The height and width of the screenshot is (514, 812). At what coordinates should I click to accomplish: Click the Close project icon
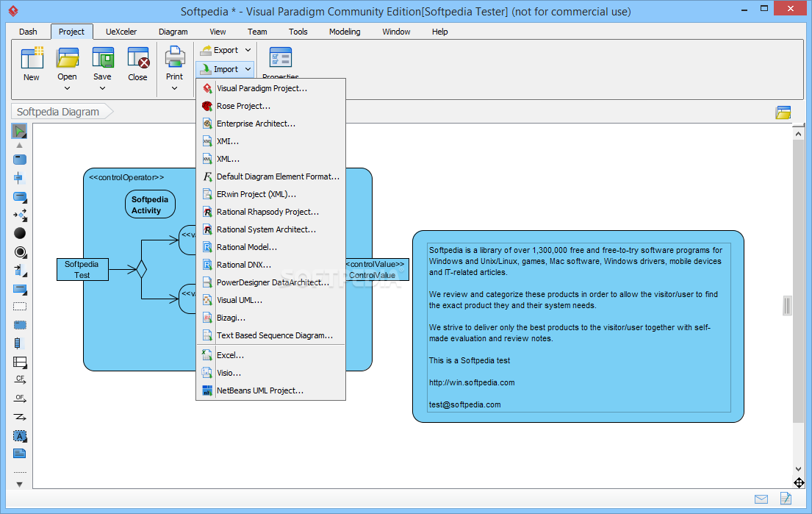click(137, 58)
